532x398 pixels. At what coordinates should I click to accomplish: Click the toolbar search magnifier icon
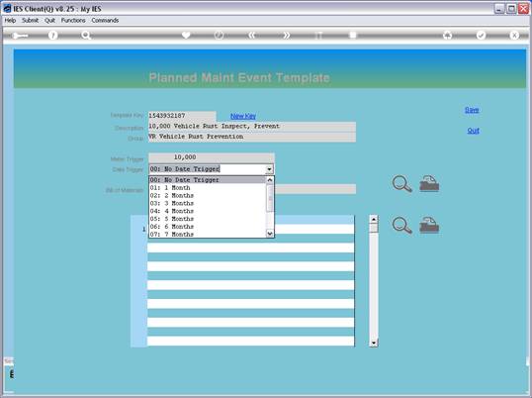pyautogui.click(x=86, y=35)
